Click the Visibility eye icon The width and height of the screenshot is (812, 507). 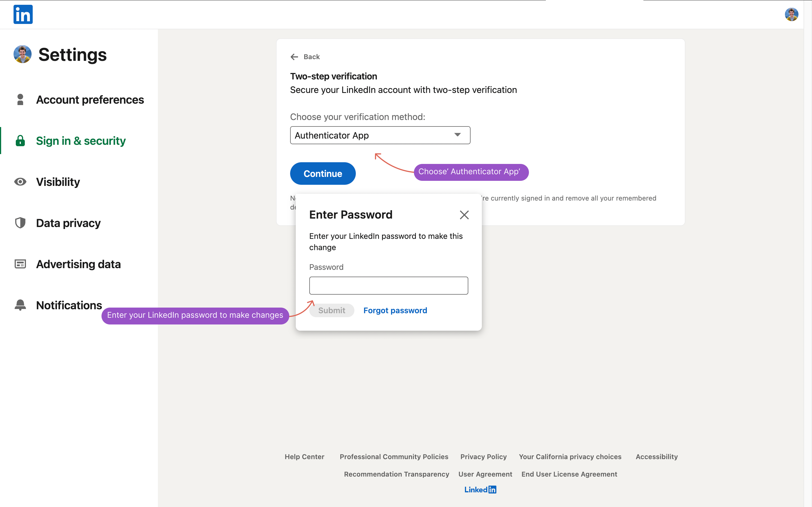[x=20, y=182]
